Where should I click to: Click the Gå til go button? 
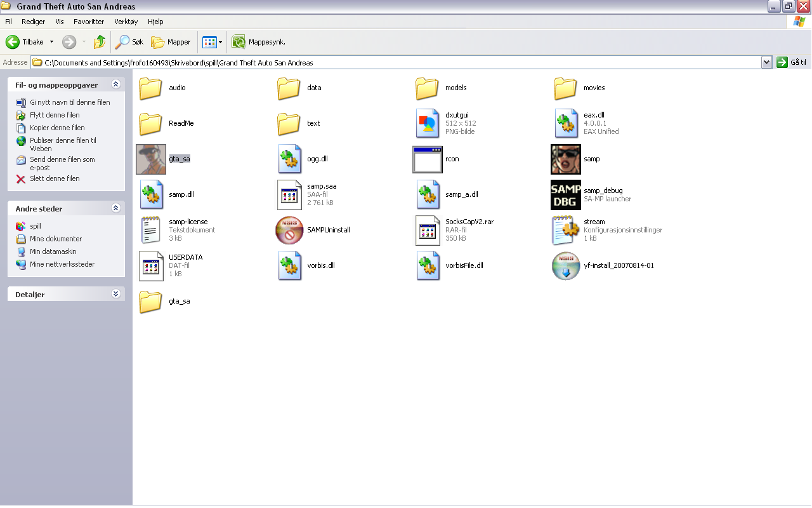pos(792,62)
